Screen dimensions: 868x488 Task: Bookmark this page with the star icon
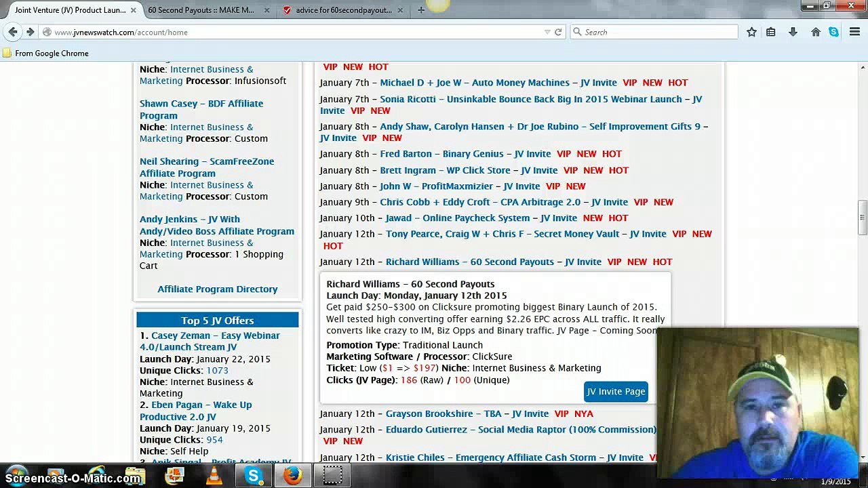pyautogui.click(x=751, y=32)
